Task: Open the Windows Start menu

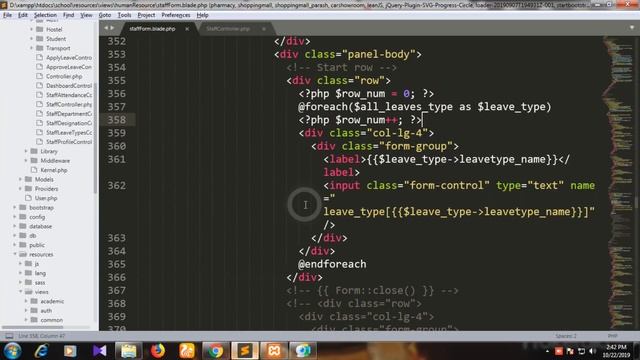Action: (12, 351)
